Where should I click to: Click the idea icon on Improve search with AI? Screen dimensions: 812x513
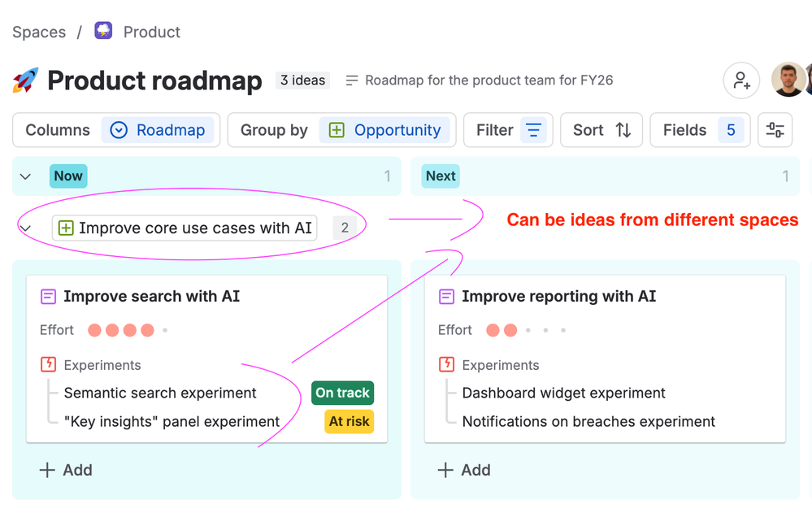48,297
